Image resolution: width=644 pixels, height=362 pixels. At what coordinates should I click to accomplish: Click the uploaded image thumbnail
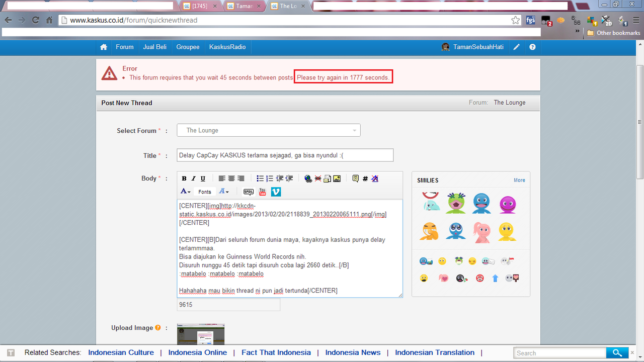[201, 334]
